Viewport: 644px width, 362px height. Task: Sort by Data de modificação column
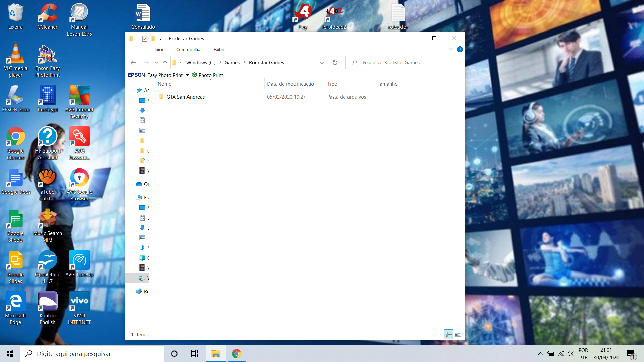click(294, 84)
